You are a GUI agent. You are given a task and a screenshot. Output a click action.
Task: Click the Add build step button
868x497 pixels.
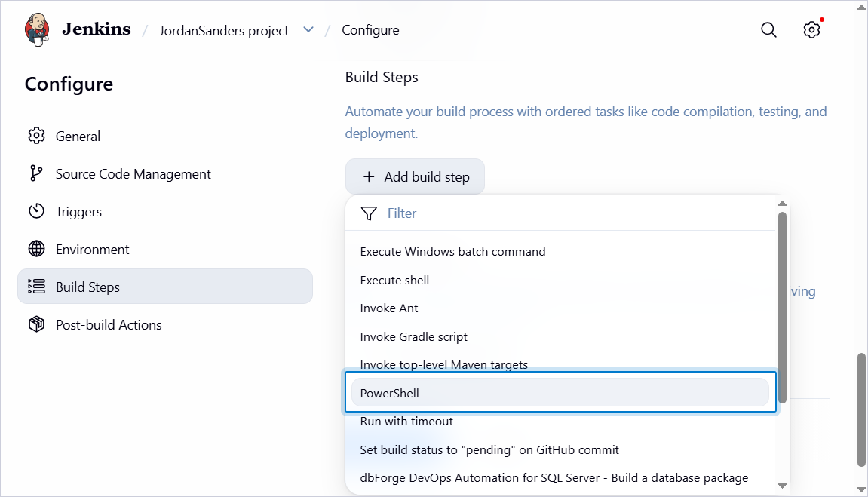(x=416, y=176)
